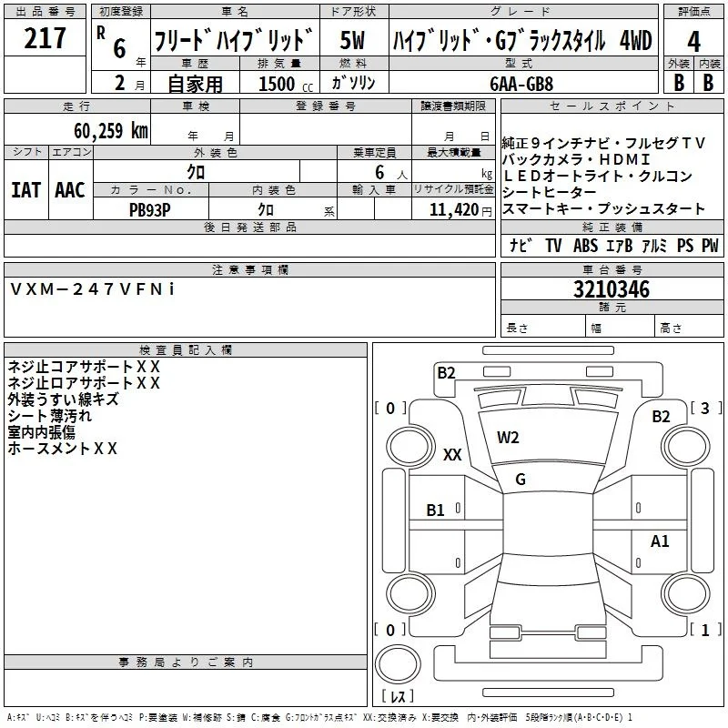Click the [レス] spare tire label
Screen dimensions: 728x728
point(398,696)
